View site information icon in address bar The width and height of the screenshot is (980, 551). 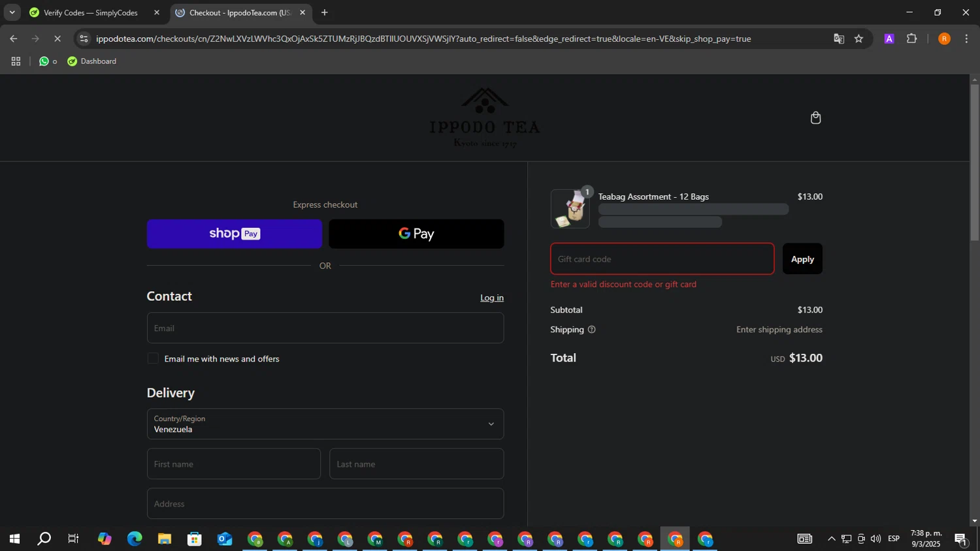[83, 39]
